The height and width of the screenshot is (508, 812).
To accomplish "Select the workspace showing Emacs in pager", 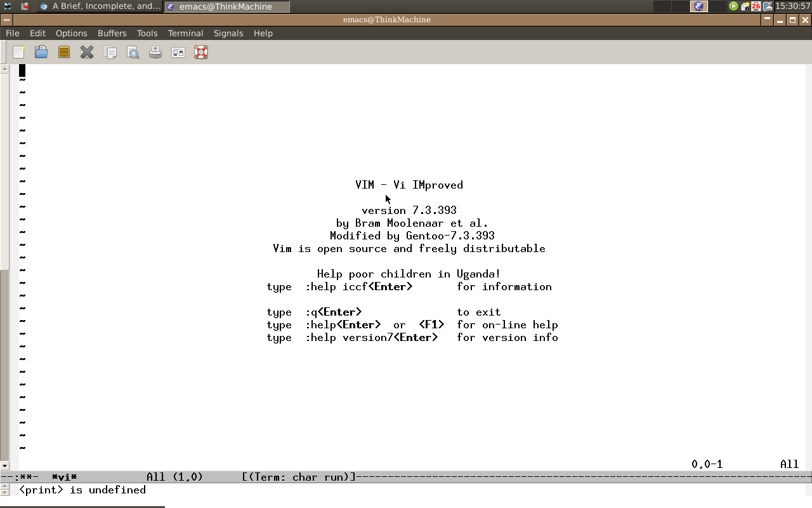I will (x=699, y=6).
